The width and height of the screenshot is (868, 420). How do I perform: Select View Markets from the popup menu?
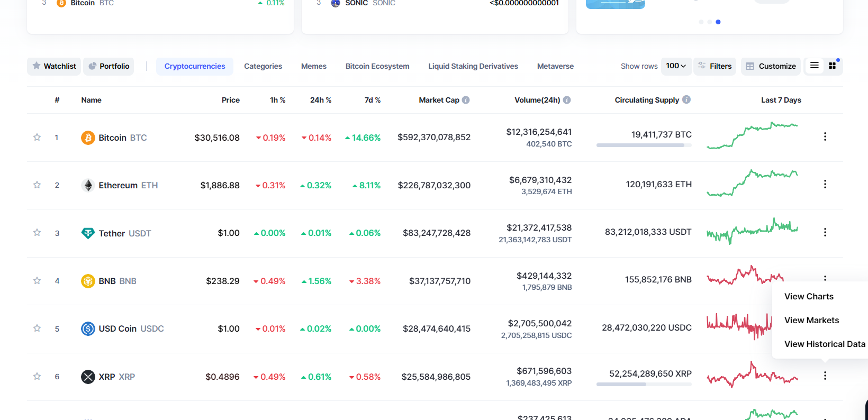(x=811, y=321)
